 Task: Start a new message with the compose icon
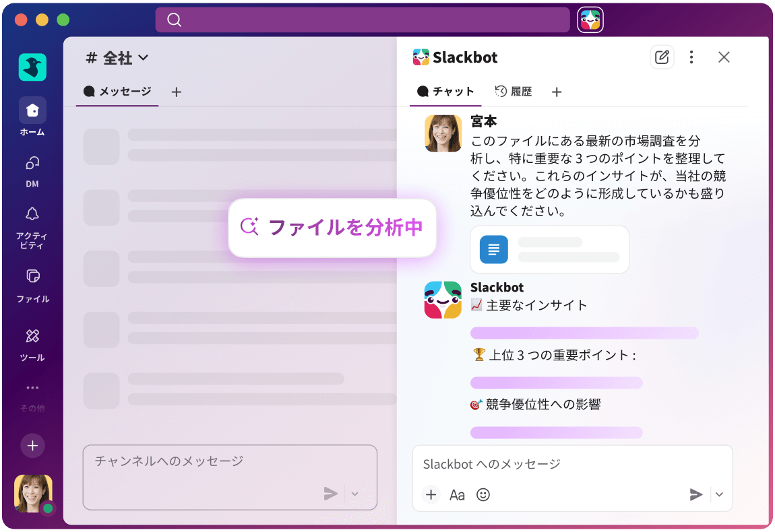point(662,57)
